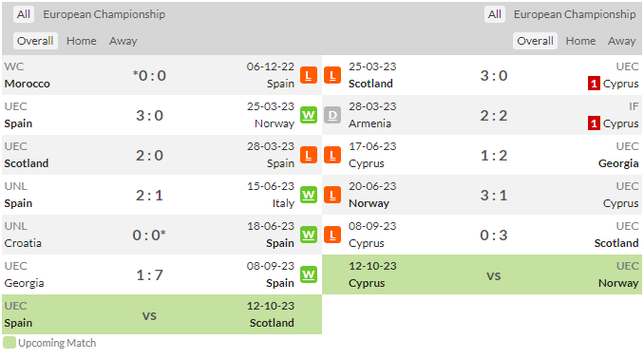Click the D badge for Armenia vs Cyprus
Viewport: 644px width, 359px height.
[x=332, y=115]
